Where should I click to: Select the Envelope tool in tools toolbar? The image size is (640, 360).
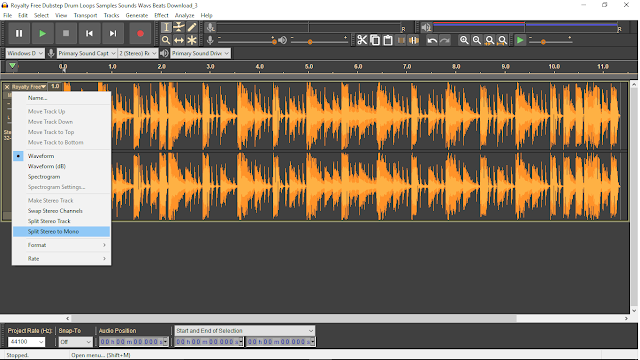point(179,27)
